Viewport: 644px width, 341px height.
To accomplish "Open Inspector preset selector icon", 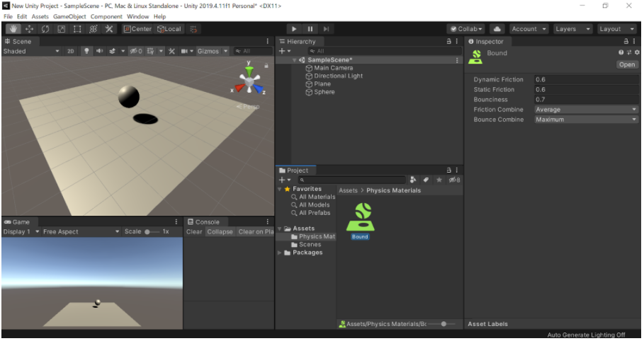I will click(629, 52).
